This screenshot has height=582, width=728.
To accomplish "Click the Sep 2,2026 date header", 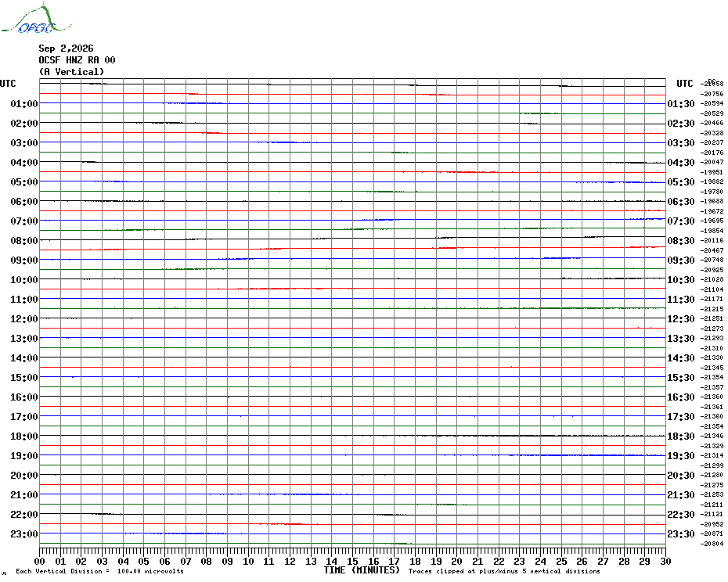I will click(66, 48).
